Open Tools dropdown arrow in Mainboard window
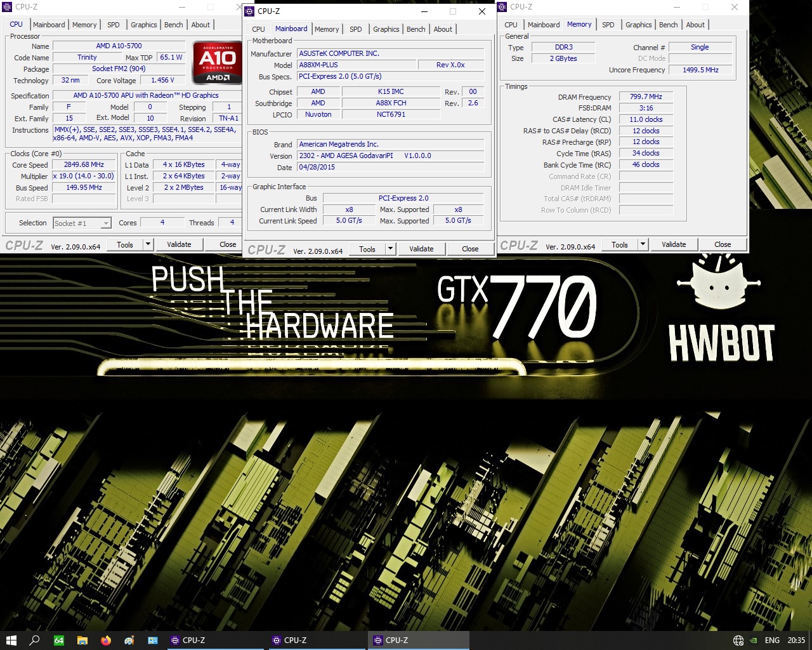The image size is (812, 650). [390, 249]
